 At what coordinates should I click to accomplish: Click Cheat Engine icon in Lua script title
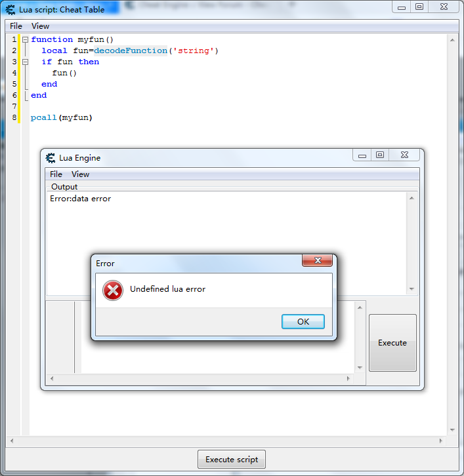10,10
